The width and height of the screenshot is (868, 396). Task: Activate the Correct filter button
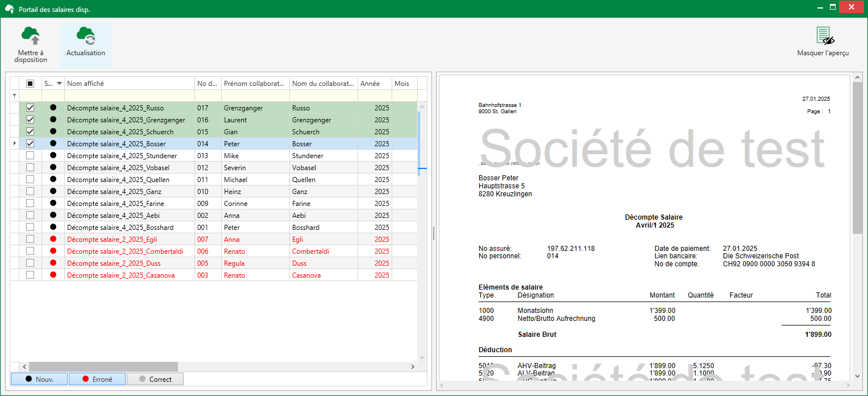click(155, 378)
